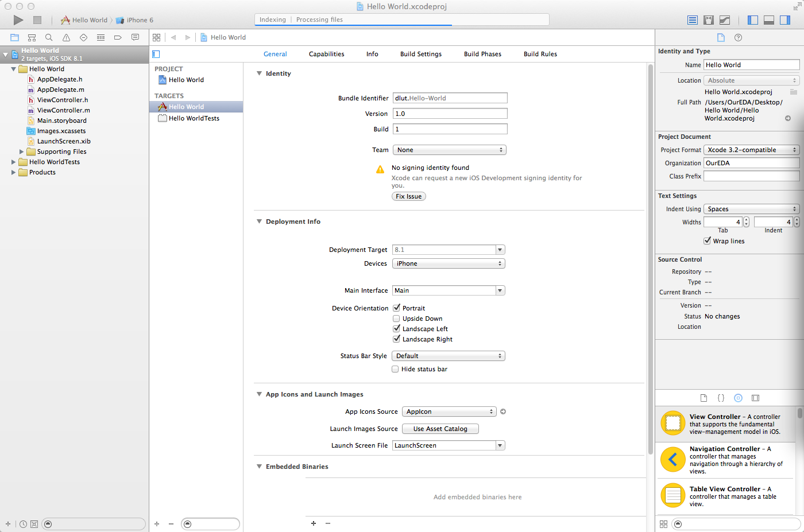
Task: Go back in editor history
Action: pos(173,37)
